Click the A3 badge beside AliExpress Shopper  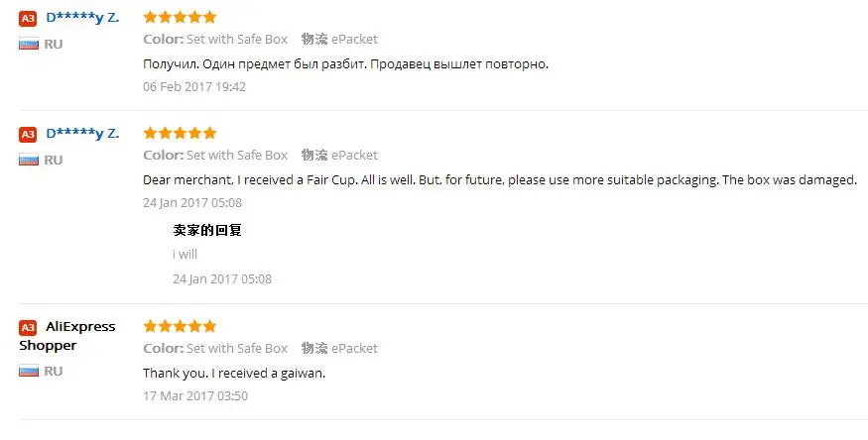(28, 328)
